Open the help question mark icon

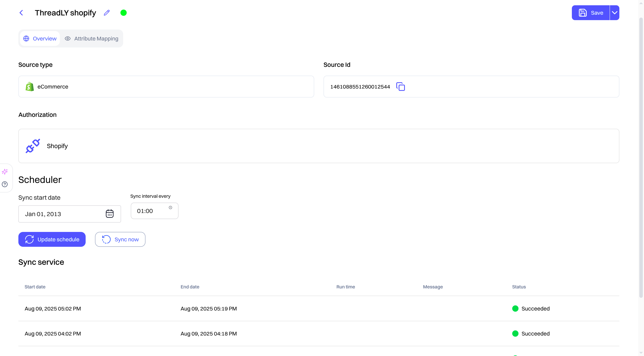tap(5, 184)
